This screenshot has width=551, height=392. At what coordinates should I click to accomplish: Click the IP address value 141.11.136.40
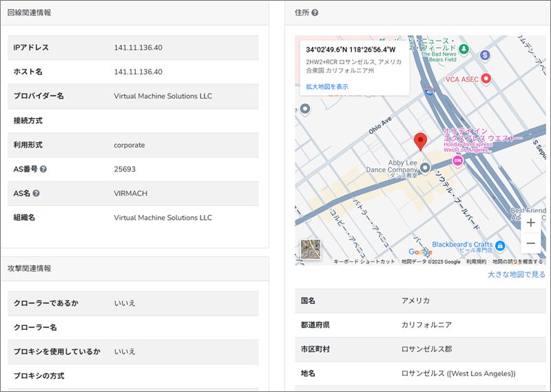(138, 48)
